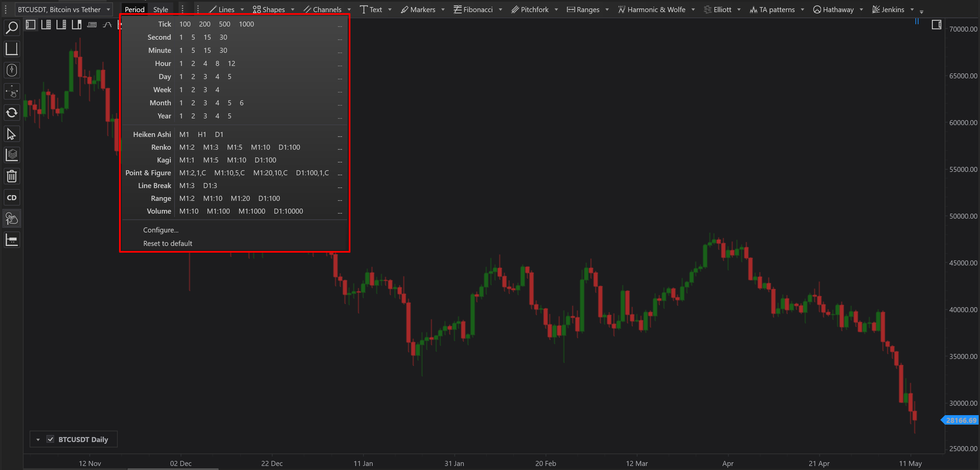The image size is (980, 470).
Task: Click the 28166.69 current price label
Action: pyautogui.click(x=961, y=420)
